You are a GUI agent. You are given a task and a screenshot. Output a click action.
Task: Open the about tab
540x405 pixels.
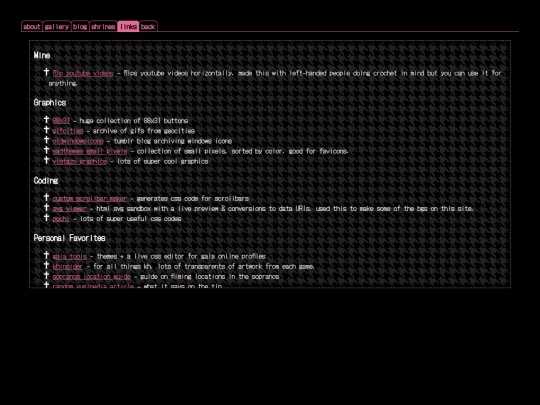[x=32, y=27]
